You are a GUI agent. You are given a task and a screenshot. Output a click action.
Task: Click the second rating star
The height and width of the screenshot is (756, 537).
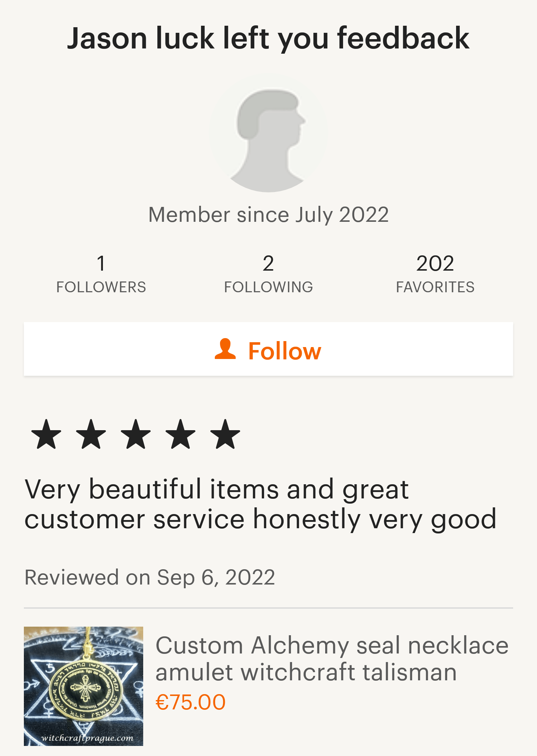tap(91, 434)
